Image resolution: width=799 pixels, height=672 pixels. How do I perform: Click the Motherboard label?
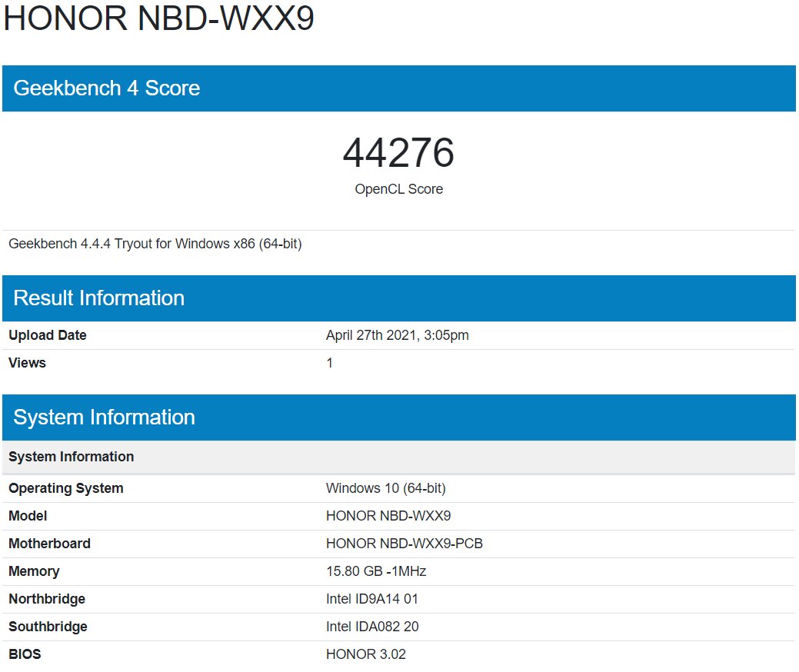coord(49,543)
